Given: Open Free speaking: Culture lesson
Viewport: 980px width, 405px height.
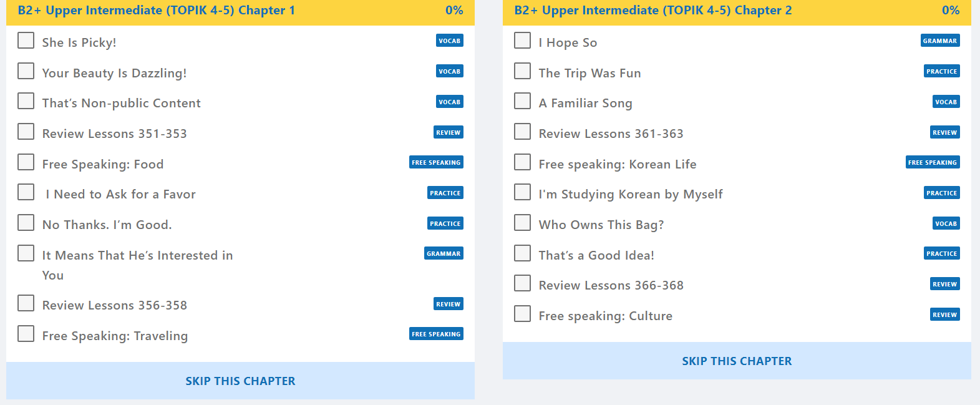Looking at the screenshot, I should tap(606, 316).
